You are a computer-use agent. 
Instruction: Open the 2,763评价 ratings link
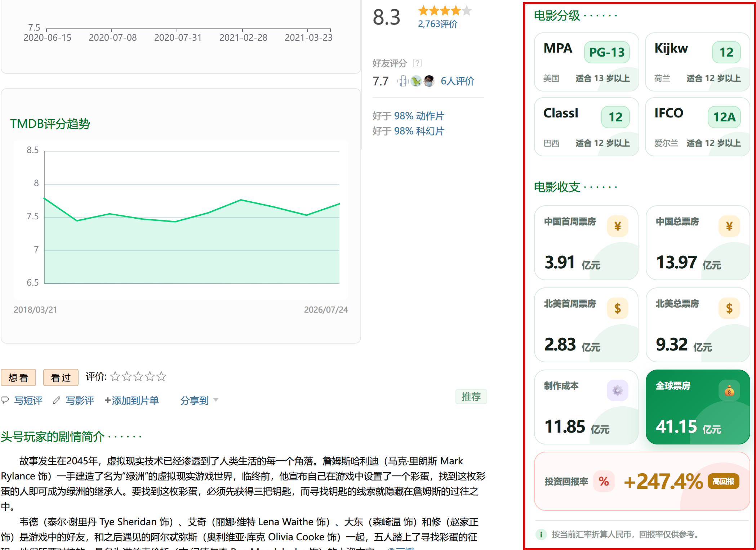(437, 24)
